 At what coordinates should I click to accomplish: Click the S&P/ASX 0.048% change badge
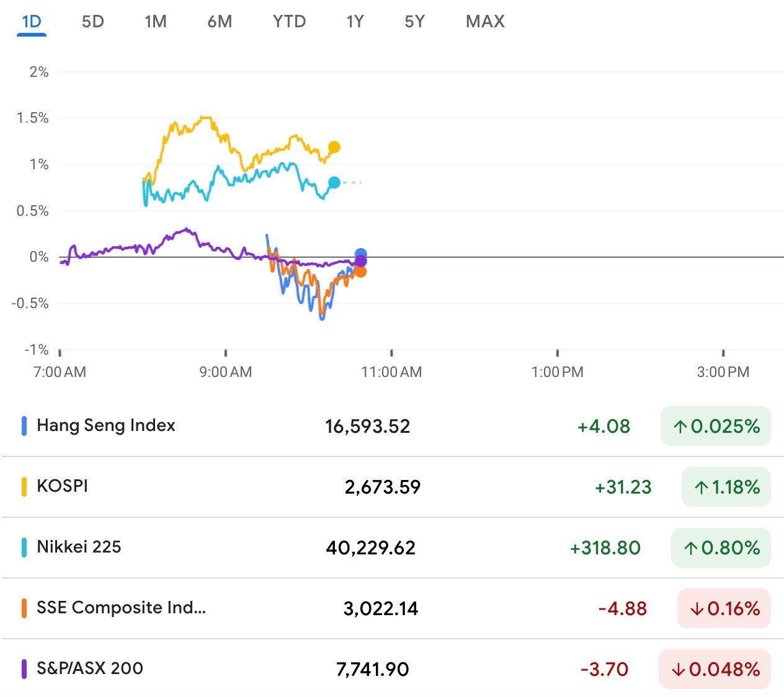(x=715, y=669)
